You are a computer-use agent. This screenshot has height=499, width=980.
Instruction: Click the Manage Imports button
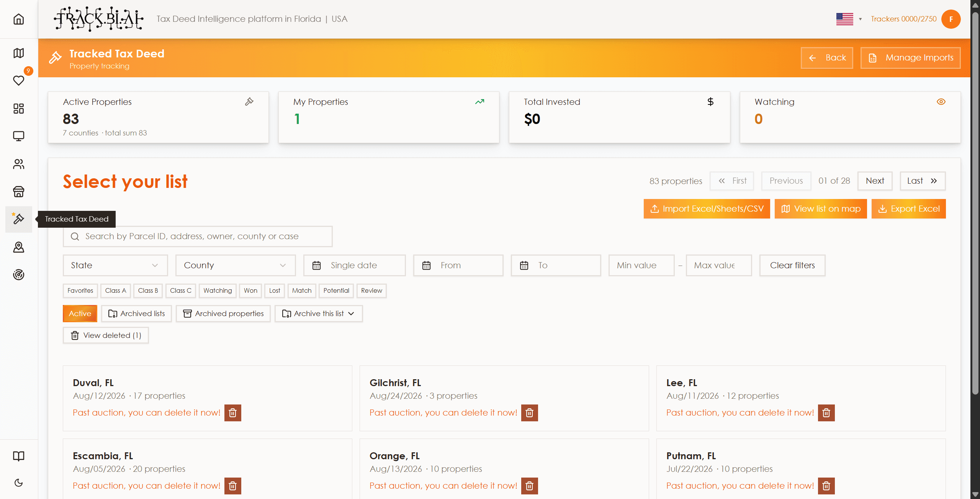click(910, 58)
